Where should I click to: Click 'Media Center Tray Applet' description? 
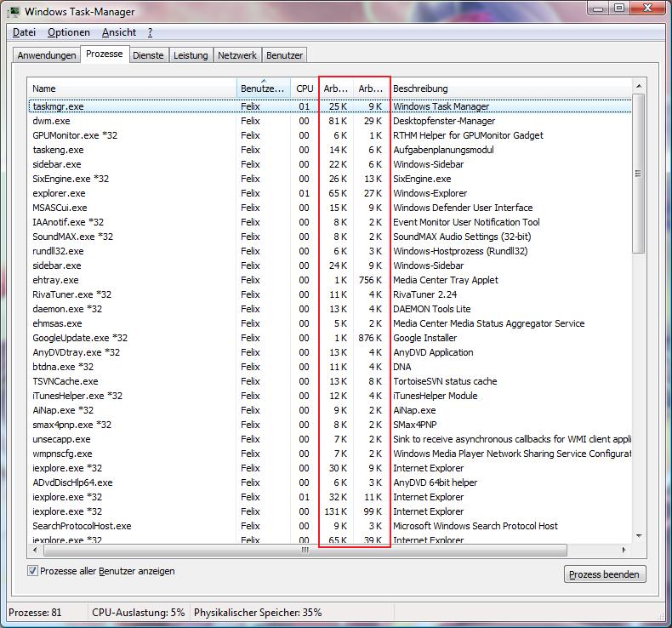point(446,280)
